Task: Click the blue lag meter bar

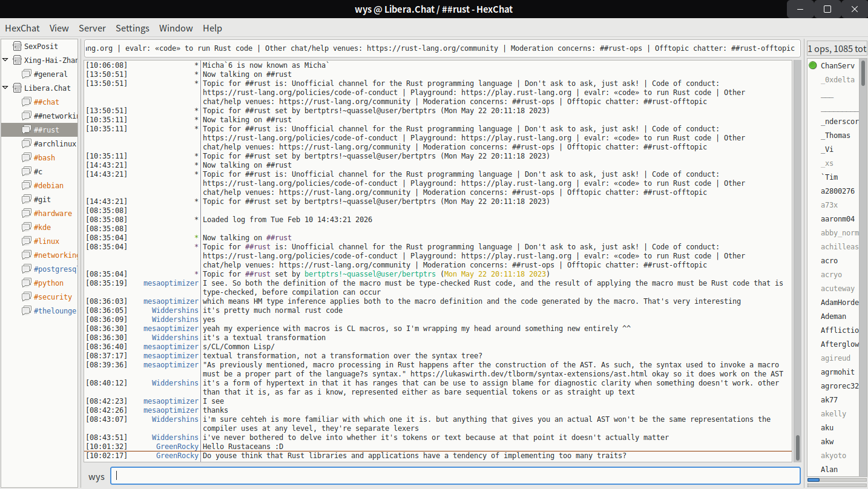Action: point(814,480)
